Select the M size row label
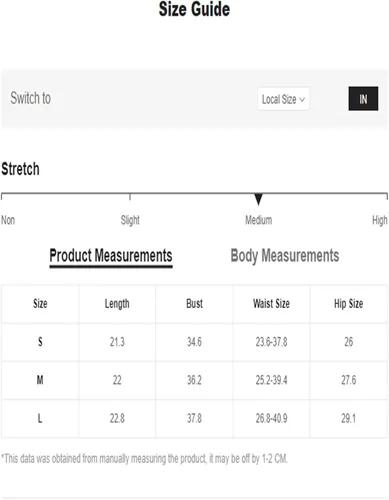389x500 pixels. pos(40,380)
